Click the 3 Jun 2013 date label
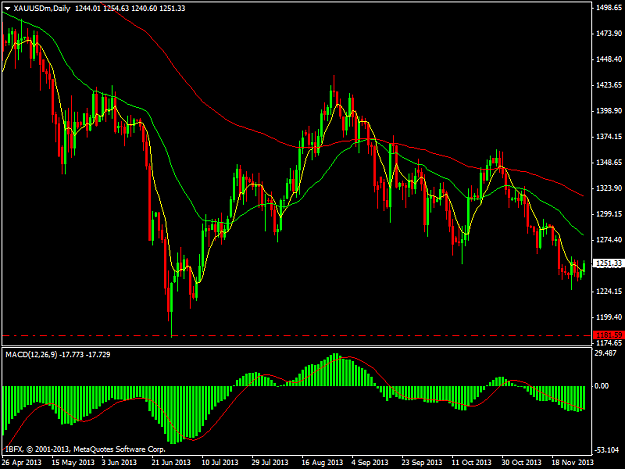Viewport: 625px width, 469px height. 119,462
